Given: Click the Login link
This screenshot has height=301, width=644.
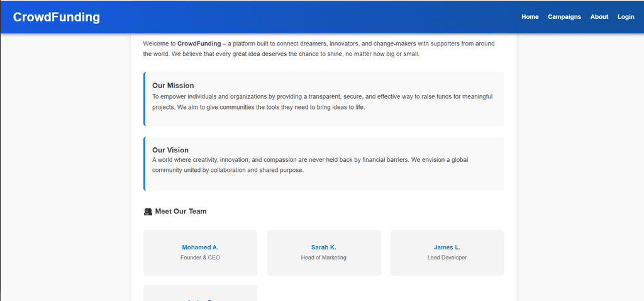Looking at the screenshot, I should [x=626, y=17].
